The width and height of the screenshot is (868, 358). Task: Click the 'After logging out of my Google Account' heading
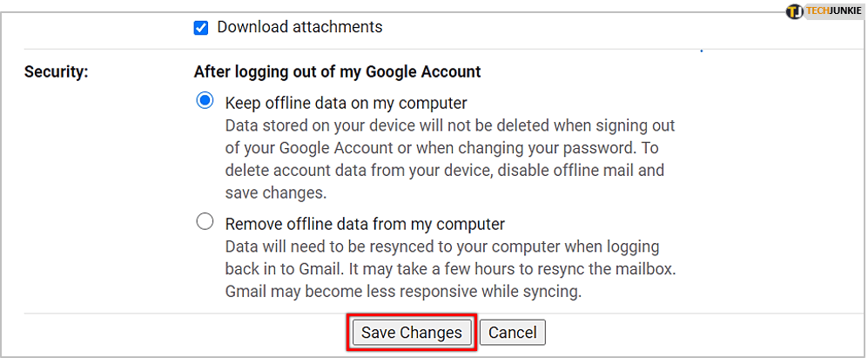coord(337,71)
